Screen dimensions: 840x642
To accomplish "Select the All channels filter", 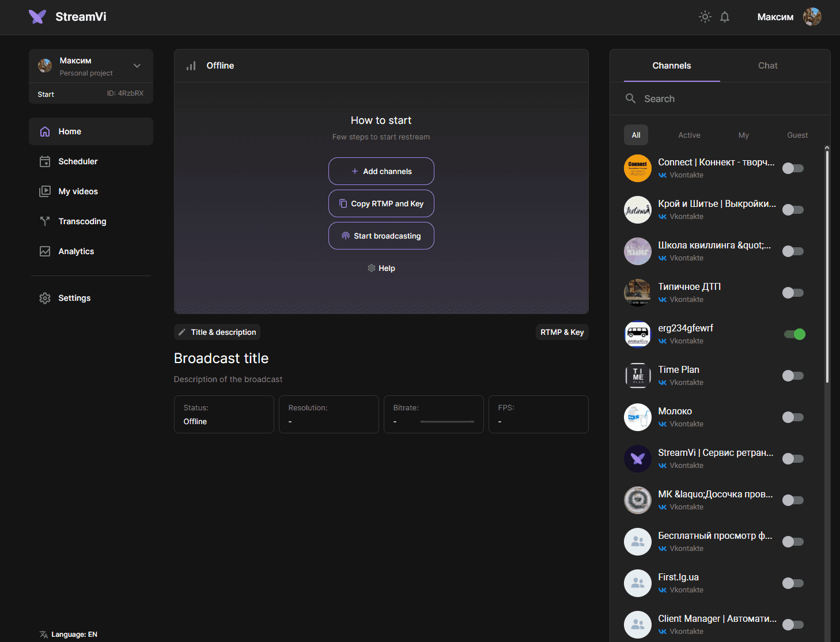I will tap(636, 135).
